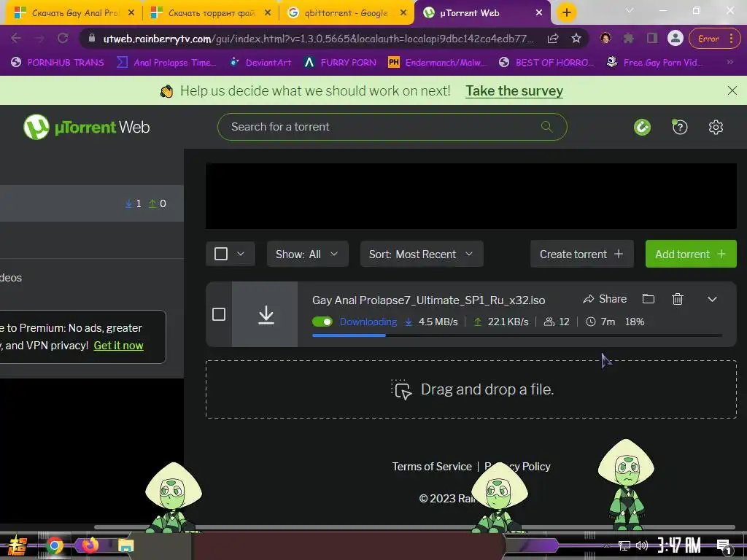Viewport: 747px width, 560px height.
Task: Open the Terms of Service link
Action: tap(432, 466)
